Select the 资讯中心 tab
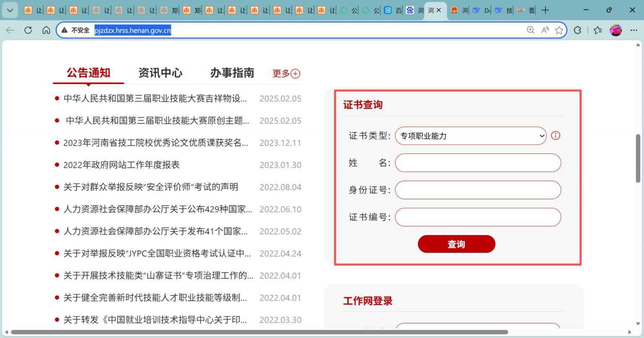 point(160,73)
